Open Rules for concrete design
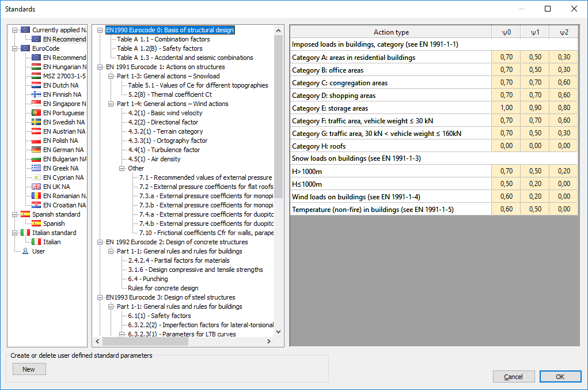Screen dimensions: 588x390 tap(163, 288)
